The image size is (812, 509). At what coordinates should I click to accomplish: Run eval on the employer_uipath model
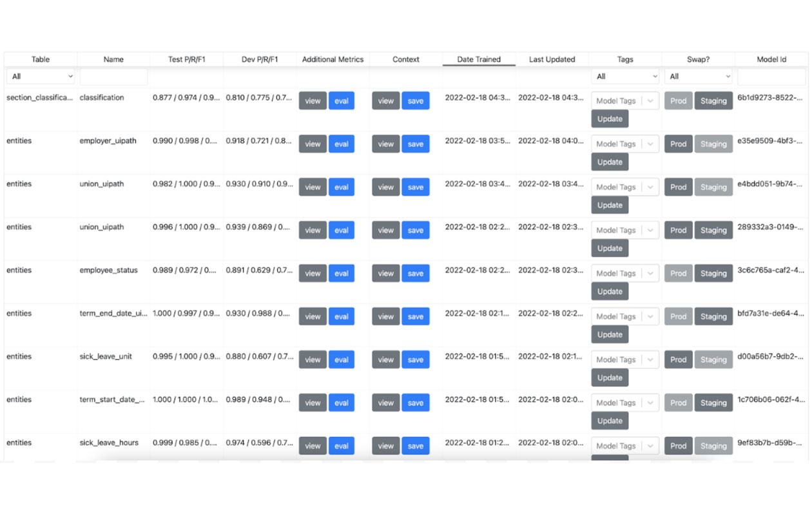click(x=342, y=144)
